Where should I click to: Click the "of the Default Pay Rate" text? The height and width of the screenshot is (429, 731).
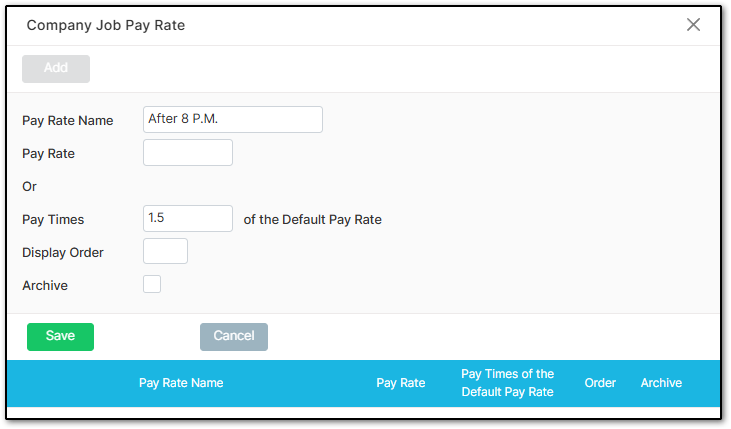tap(312, 220)
